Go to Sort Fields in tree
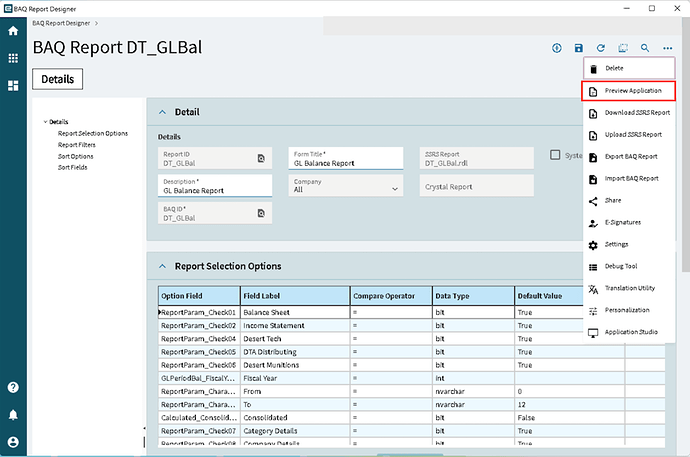The width and height of the screenshot is (690, 457). pyautogui.click(x=73, y=167)
